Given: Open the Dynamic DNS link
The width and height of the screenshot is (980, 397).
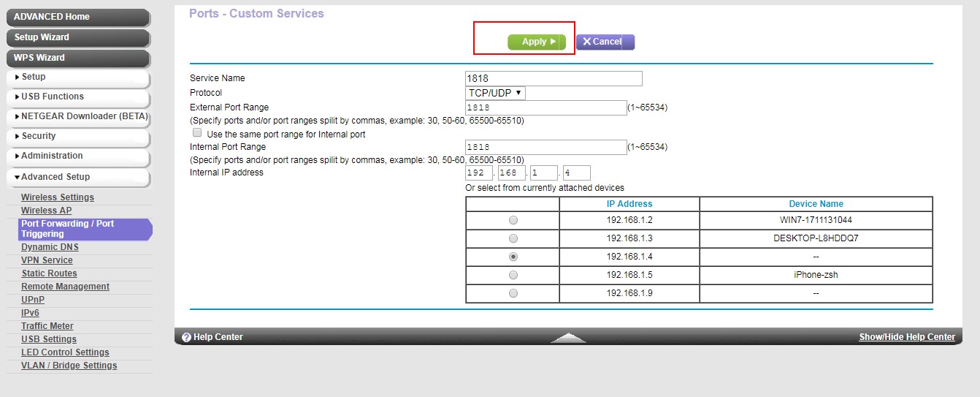Looking at the screenshot, I should 50,247.
